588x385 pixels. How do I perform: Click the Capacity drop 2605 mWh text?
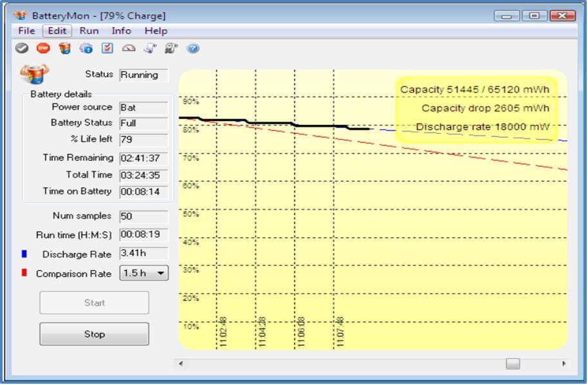(x=485, y=108)
